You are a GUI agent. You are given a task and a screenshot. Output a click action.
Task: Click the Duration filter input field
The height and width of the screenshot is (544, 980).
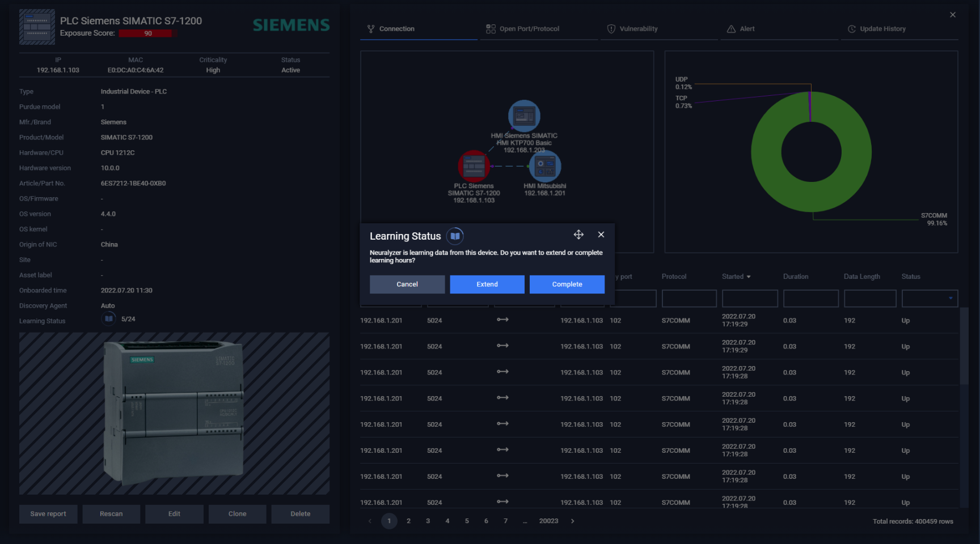click(x=811, y=298)
